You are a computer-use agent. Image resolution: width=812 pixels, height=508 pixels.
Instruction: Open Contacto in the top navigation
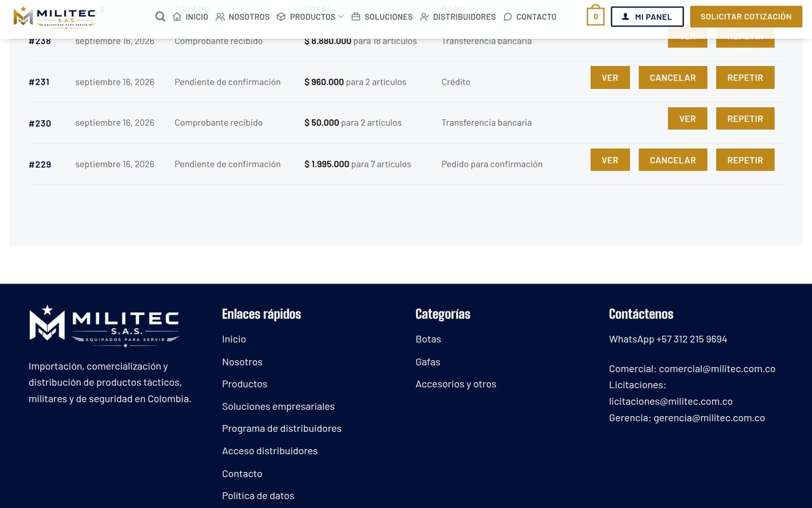(x=530, y=17)
